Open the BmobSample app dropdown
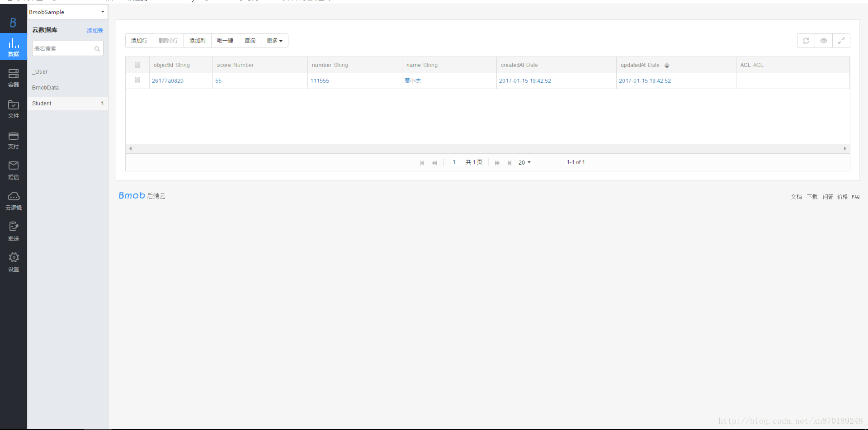This screenshot has width=868, height=430. coord(67,12)
